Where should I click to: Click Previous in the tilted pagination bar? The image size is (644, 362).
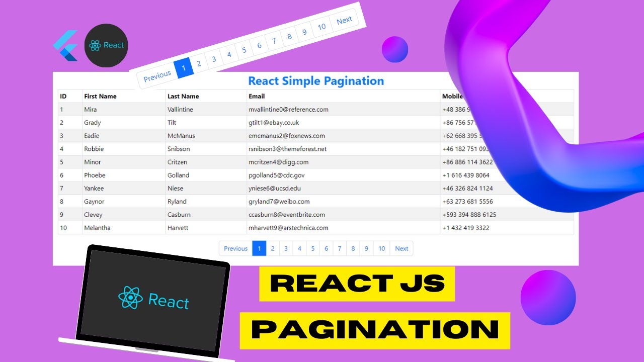tap(157, 76)
